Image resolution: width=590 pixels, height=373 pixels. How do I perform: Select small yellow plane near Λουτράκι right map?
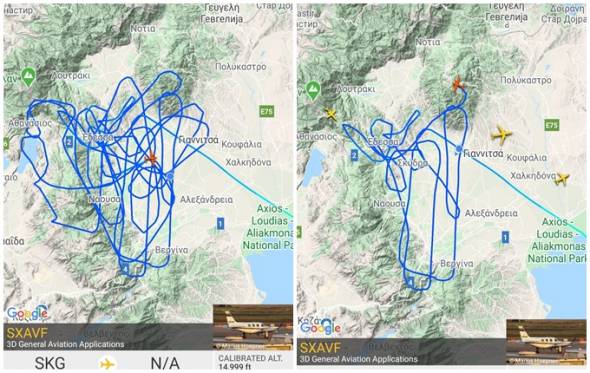click(330, 114)
